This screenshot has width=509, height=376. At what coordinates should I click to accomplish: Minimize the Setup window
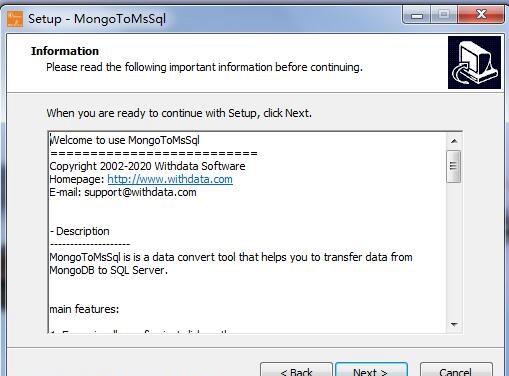417,15
